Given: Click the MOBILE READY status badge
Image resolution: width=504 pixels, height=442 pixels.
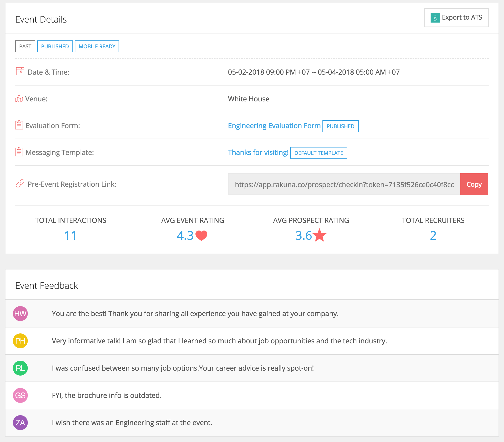Looking at the screenshot, I should 97,46.
